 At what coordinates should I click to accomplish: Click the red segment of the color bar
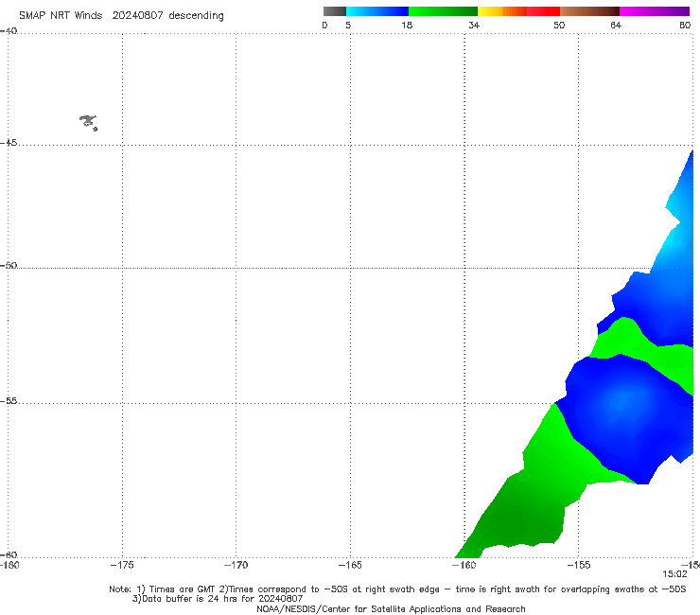click(x=543, y=11)
